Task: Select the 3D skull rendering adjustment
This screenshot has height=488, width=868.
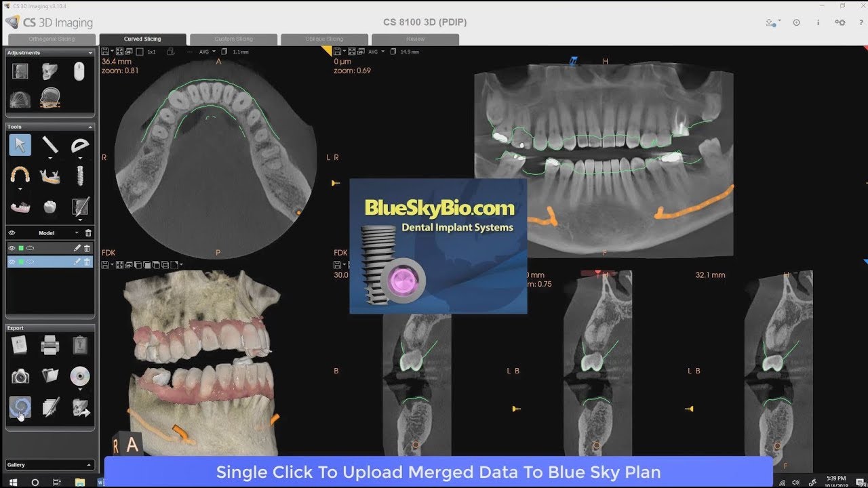Action: (50, 71)
